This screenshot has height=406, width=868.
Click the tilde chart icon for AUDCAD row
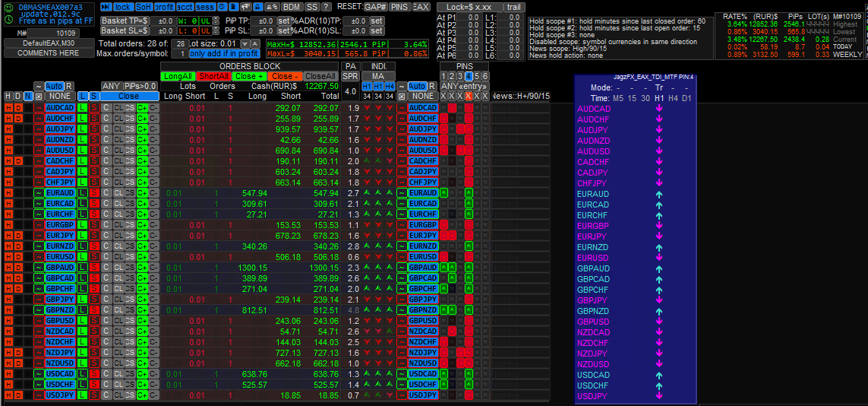click(39, 107)
